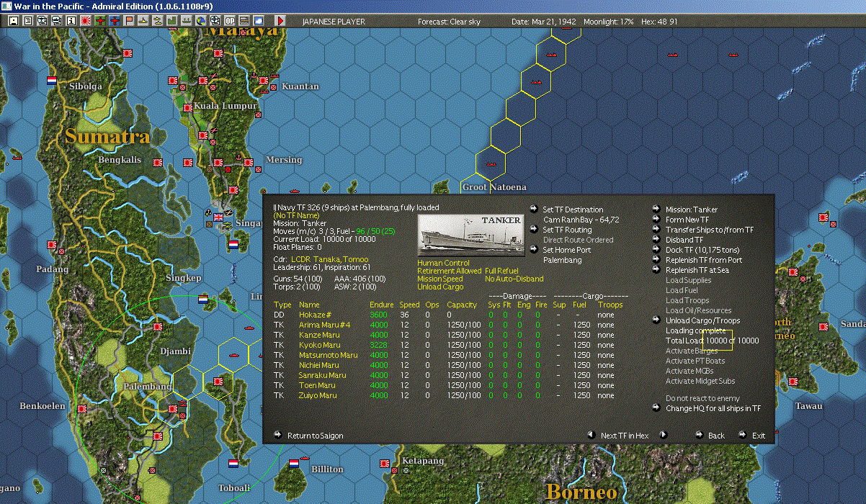Open the document list icon in toolbar

pos(28,21)
